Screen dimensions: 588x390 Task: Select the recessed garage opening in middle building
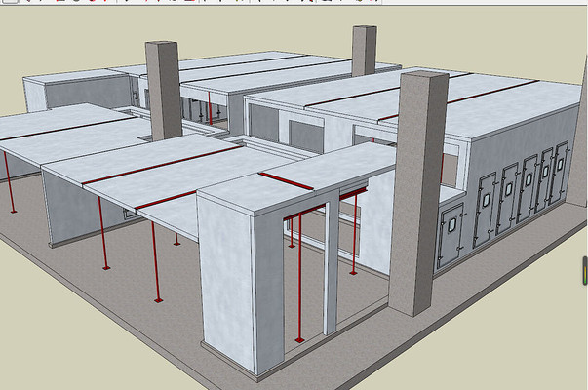point(304,136)
